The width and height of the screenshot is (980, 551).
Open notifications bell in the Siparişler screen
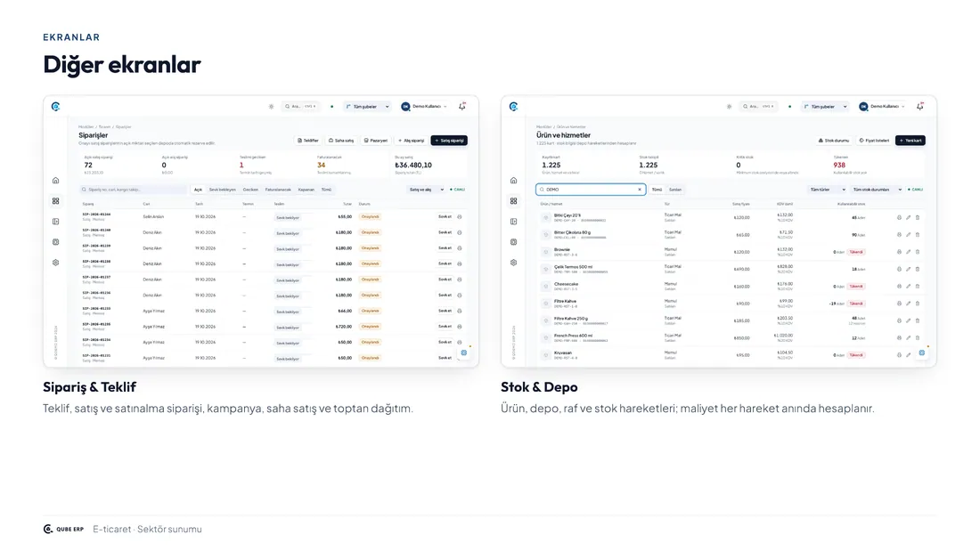[x=461, y=106]
